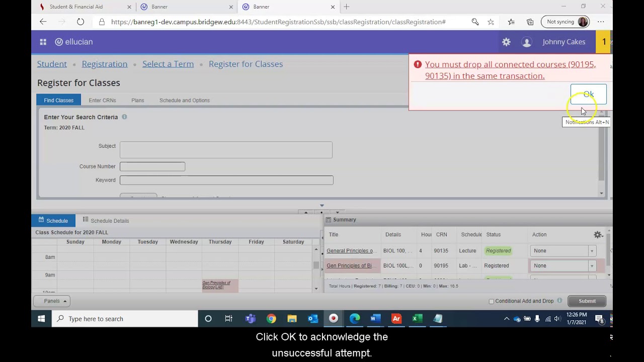The height and width of the screenshot is (362, 644).
Task: Show hidden system tray icons chevron
Action: coord(507,319)
